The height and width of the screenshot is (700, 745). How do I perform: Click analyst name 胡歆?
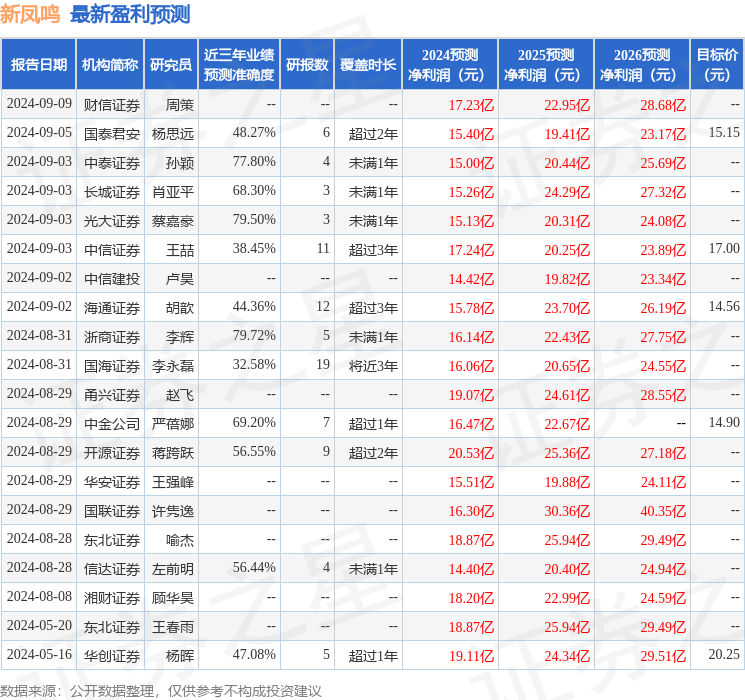tap(180, 307)
